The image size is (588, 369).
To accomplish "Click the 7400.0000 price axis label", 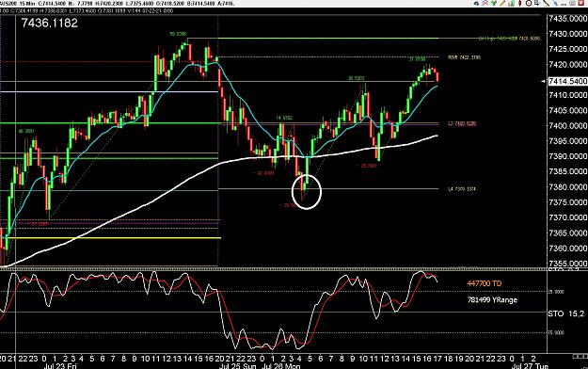I will 567,126.
